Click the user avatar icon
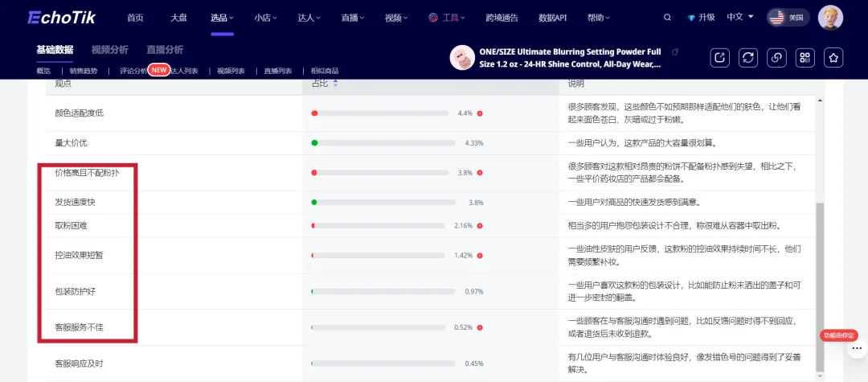The image size is (868, 382). [830, 17]
